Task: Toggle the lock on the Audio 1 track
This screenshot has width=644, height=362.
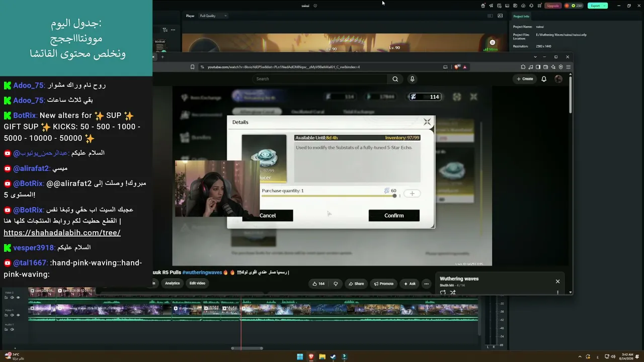Action: [x=6, y=329]
